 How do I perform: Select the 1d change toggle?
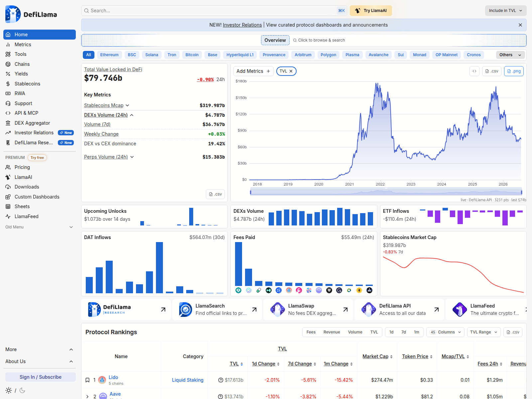pos(391,332)
